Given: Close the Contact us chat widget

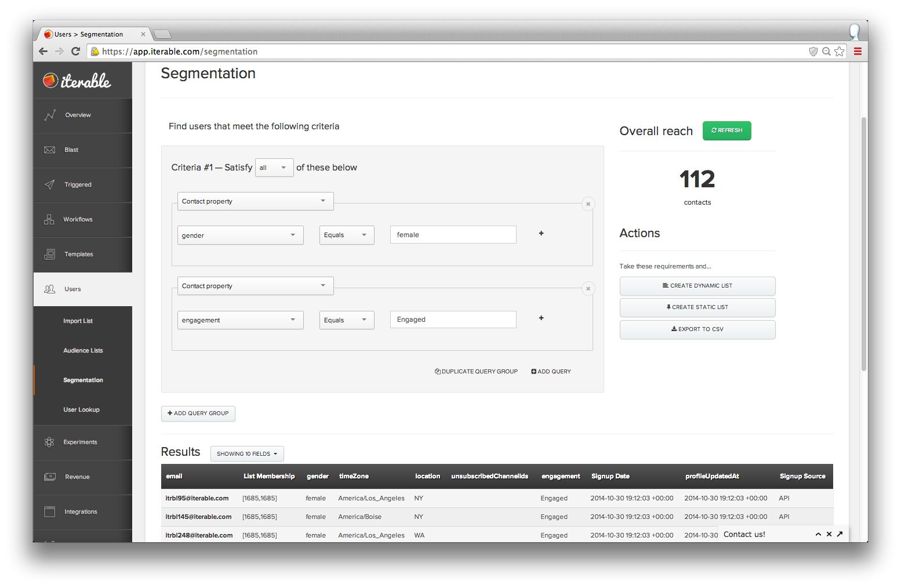Looking at the screenshot, I should (829, 534).
